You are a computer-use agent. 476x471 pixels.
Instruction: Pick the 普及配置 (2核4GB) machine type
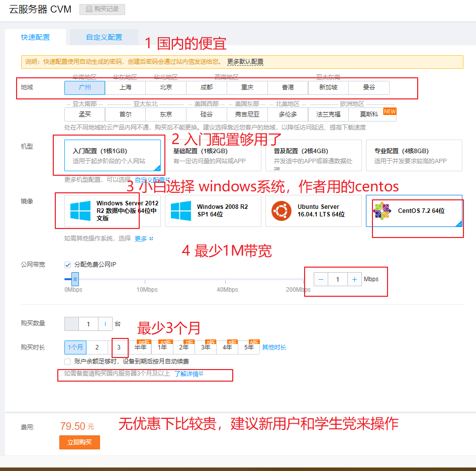click(x=314, y=156)
